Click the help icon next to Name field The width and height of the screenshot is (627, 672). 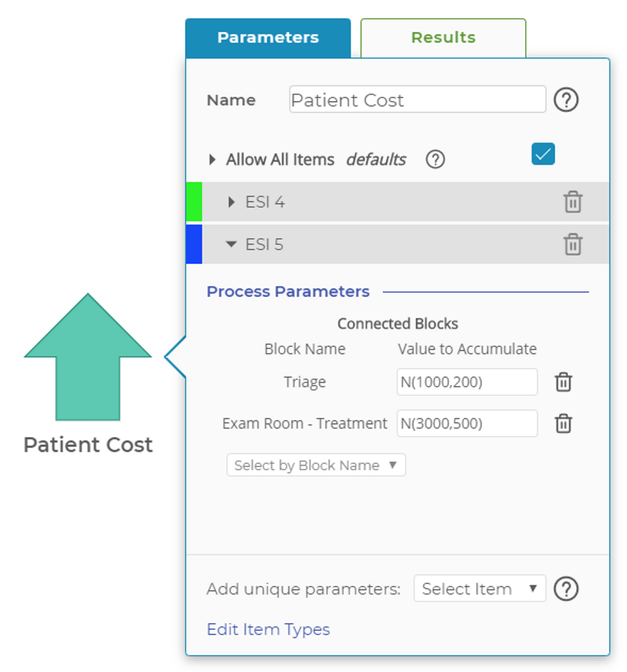566,100
